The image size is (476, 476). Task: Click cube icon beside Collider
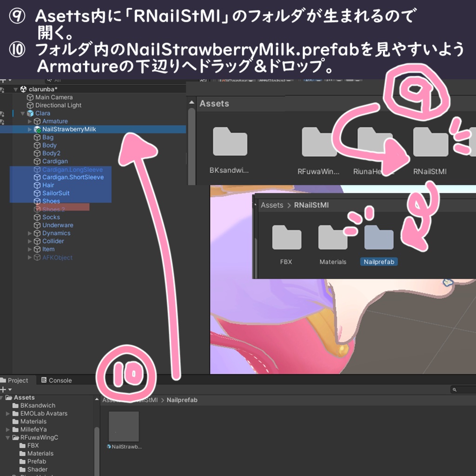[37, 241]
